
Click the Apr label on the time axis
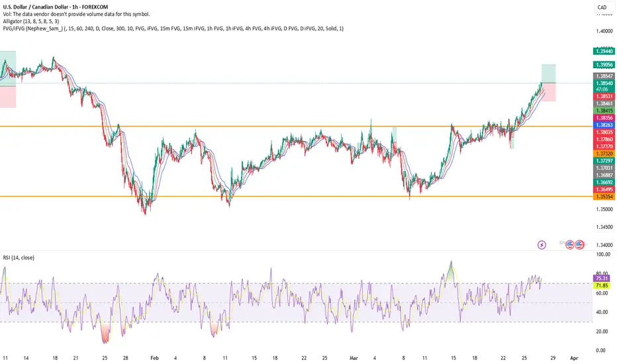[574, 358]
